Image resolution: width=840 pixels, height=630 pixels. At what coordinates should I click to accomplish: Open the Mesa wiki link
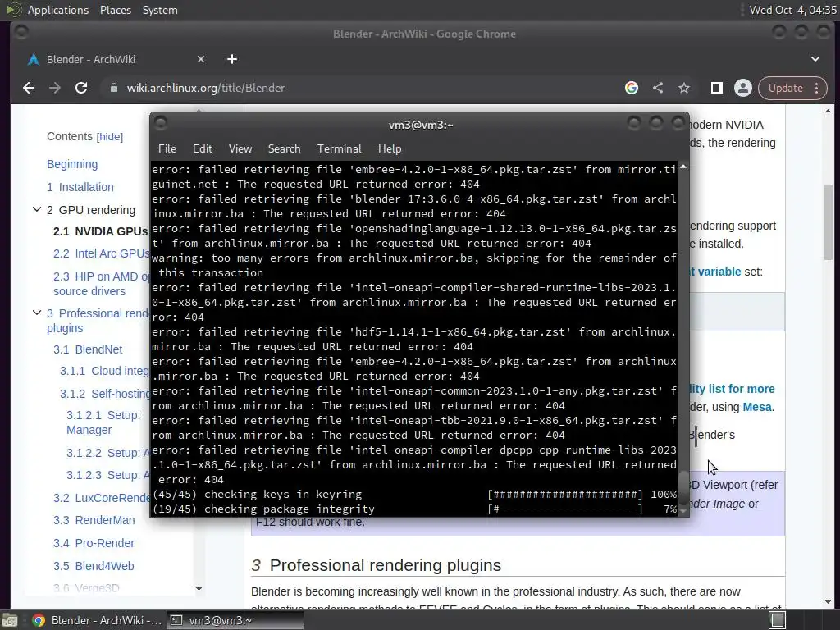(x=757, y=407)
